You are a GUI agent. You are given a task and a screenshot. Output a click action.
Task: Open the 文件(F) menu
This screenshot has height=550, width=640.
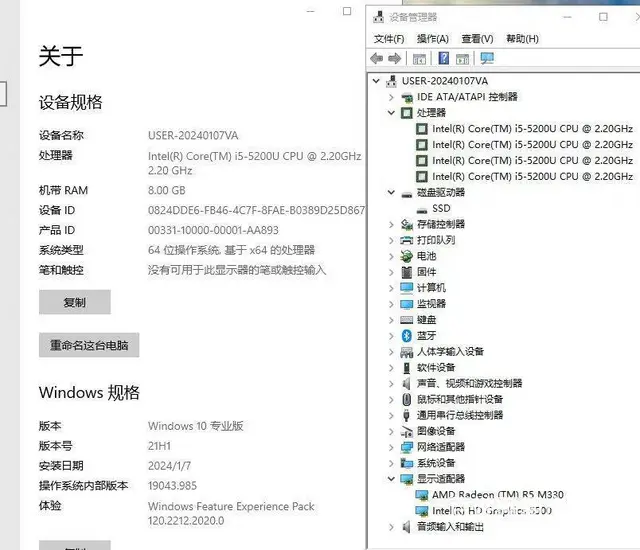pyautogui.click(x=389, y=39)
